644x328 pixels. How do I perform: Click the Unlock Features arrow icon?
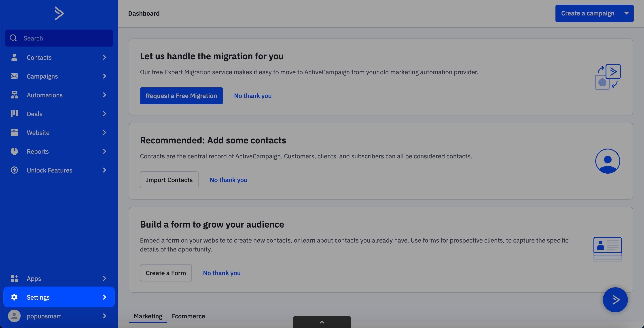[14, 170]
